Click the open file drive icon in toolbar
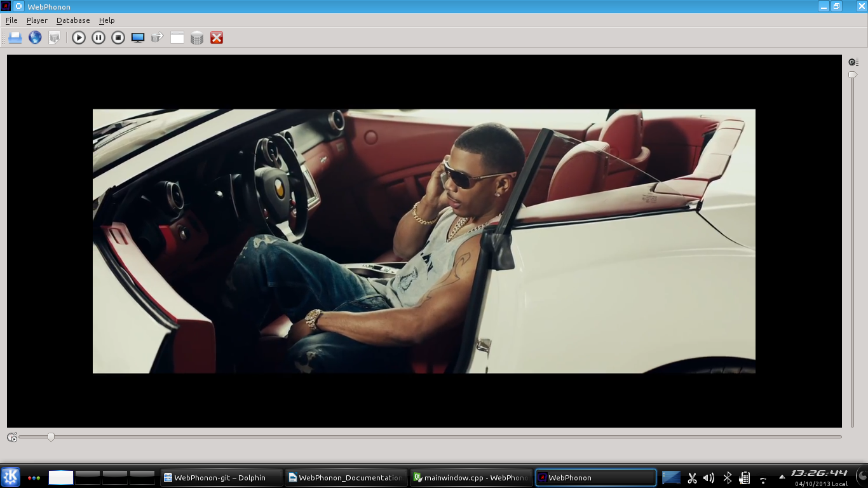The image size is (868, 488). pyautogui.click(x=15, y=38)
